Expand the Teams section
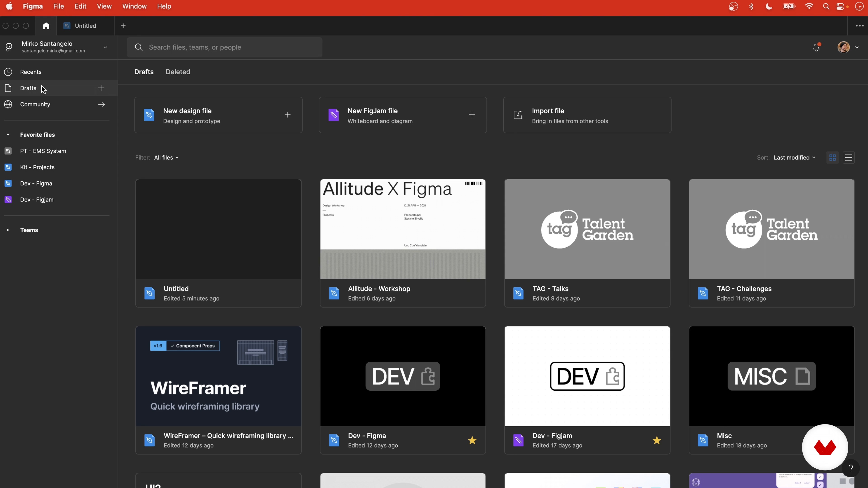868x488 pixels. [x=8, y=230]
